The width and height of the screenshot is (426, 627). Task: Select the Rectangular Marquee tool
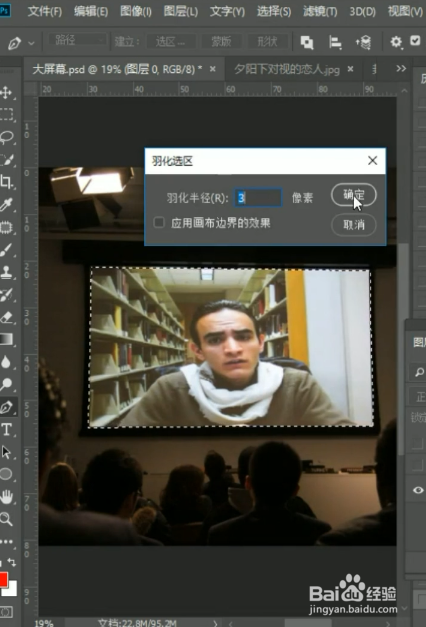tap(6, 115)
